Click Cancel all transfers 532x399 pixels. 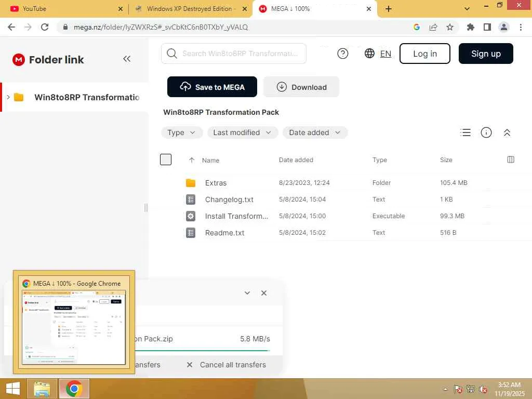pos(227,365)
